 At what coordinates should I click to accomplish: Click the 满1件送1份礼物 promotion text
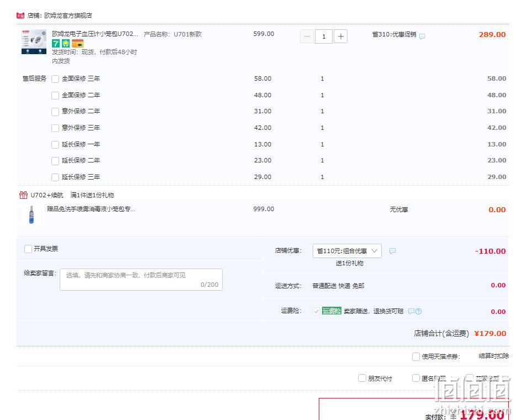pos(92,195)
